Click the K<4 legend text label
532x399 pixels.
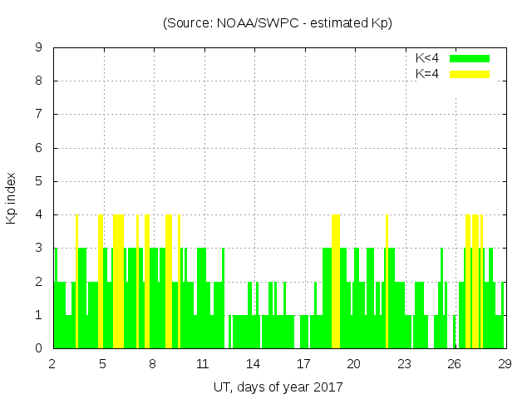click(x=427, y=58)
